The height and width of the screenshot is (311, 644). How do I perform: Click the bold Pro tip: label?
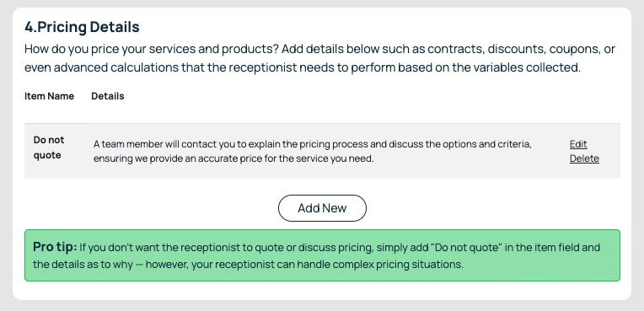tap(55, 247)
